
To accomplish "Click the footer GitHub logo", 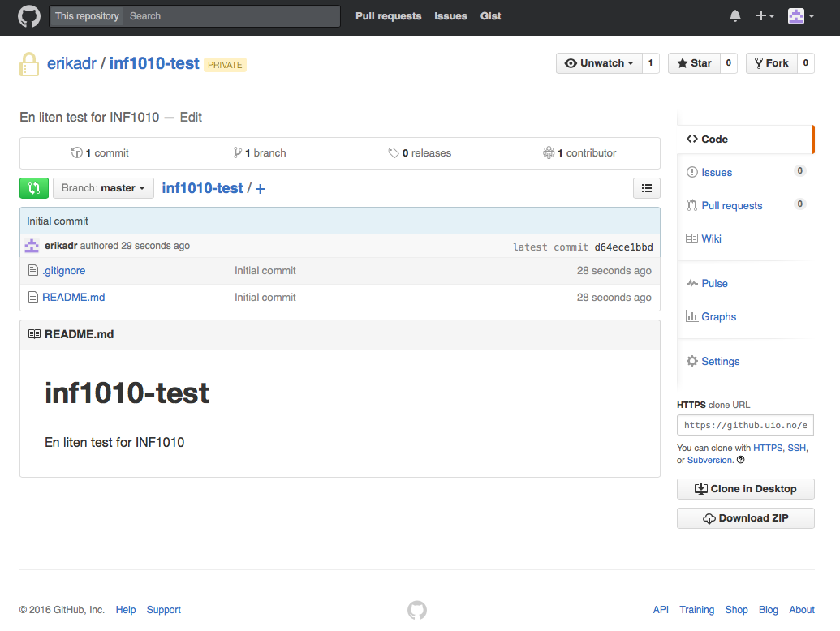I will coord(417,610).
